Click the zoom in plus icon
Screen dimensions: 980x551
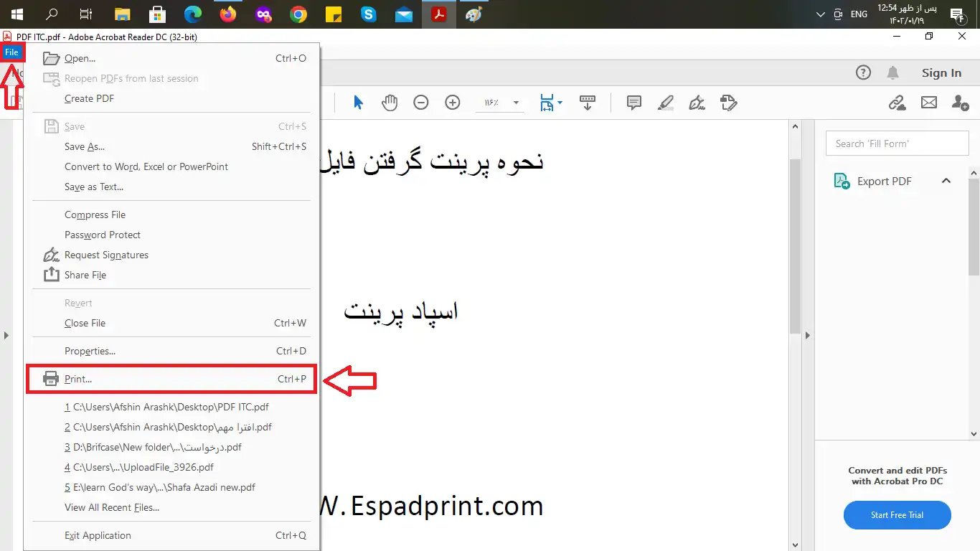point(453,103)
